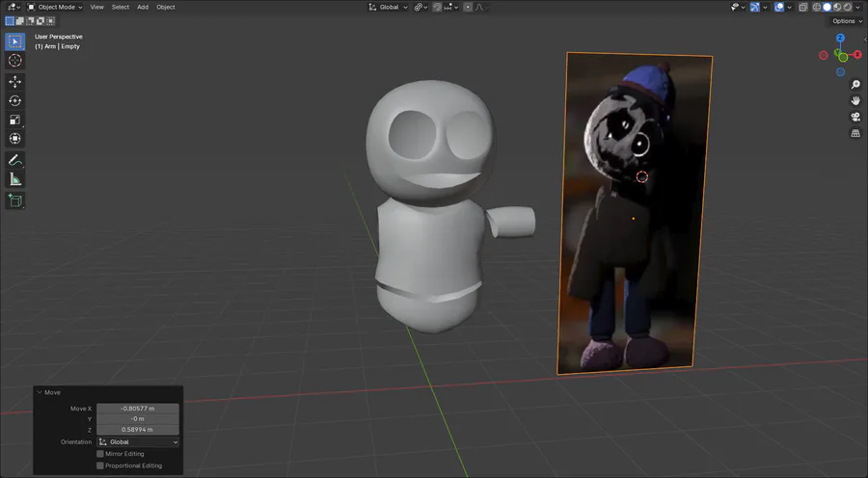Open Orientation Global dropdown in Move panel

click(x=138, y=442)
